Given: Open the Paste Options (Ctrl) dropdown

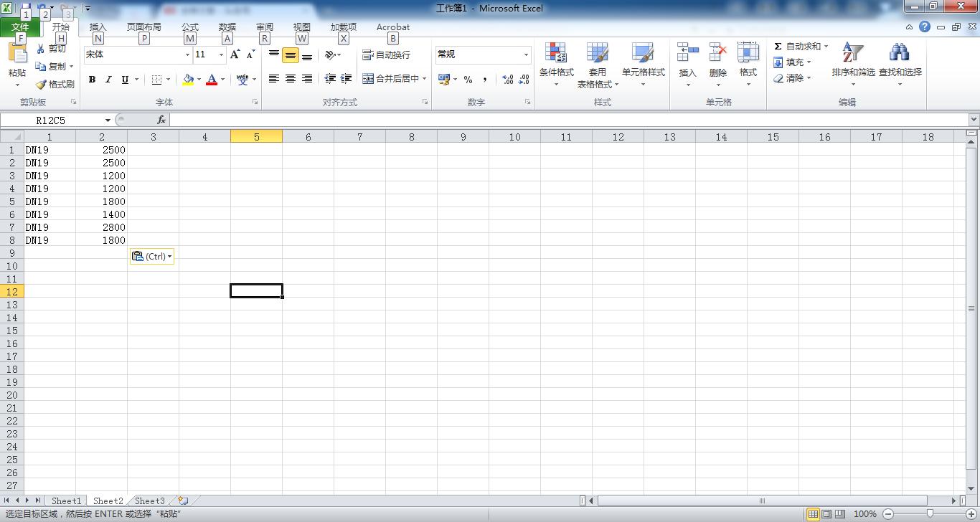Looking at the screenshot, I should pos(152,256).
